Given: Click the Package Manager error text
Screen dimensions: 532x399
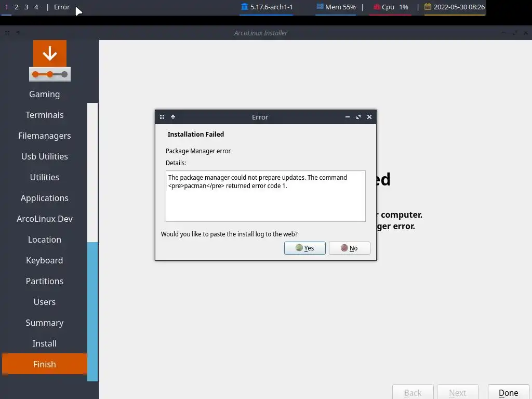Looking at the screenshot, I should [x=198, y=151].
